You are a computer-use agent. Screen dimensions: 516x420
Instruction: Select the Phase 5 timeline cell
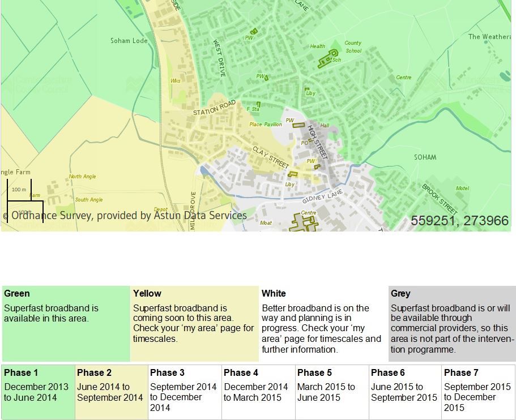point(332,392)
